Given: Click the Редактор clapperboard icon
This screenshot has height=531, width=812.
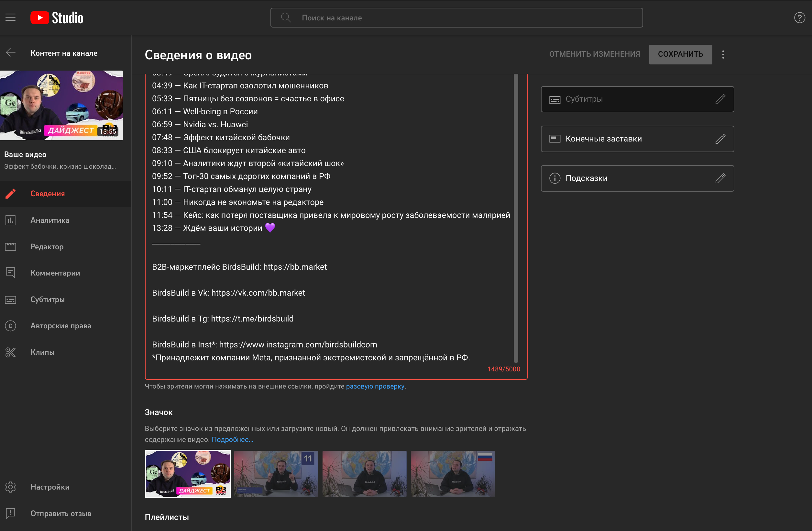Looking at the screenshot, I should coord(11,246).
